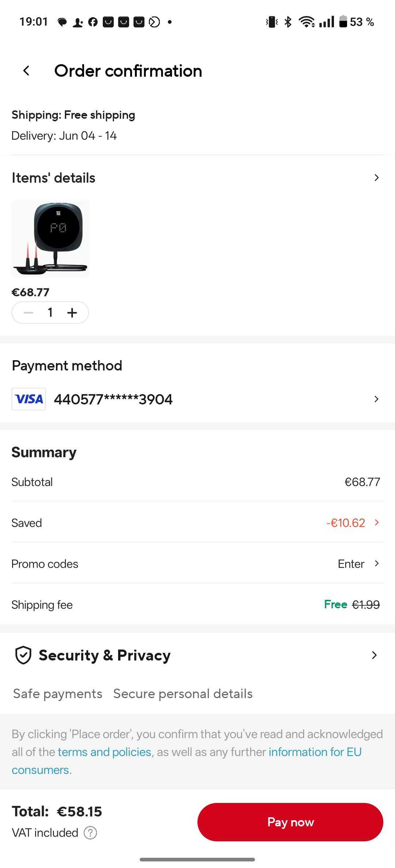This screenshot has width=395, height=868.
Task: Increase item quantity with plus button
Action: click(72, 313)
